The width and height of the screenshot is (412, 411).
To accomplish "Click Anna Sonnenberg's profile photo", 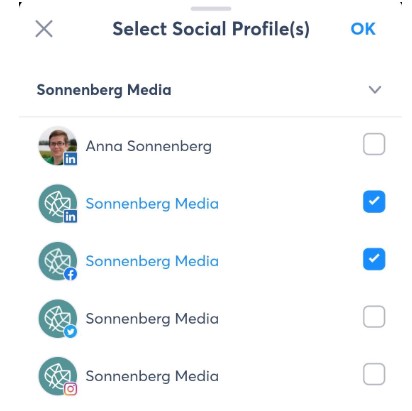I will 57,145.
